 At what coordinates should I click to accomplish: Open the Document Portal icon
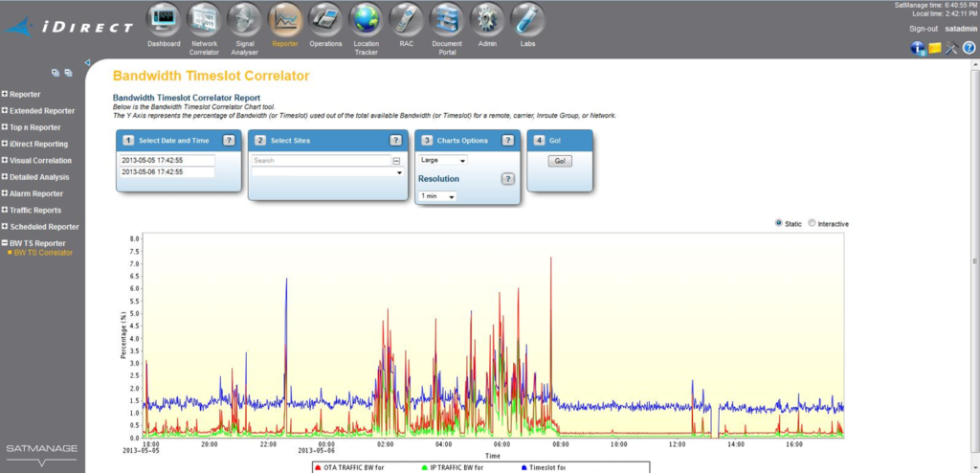pyautogui.click(x=446, y=19)
